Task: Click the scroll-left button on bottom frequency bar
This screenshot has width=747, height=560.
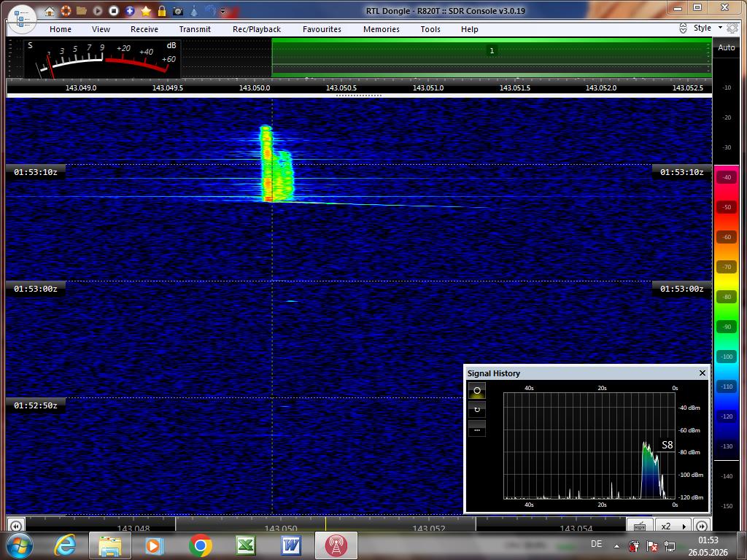Action: [x=16, y=526]
